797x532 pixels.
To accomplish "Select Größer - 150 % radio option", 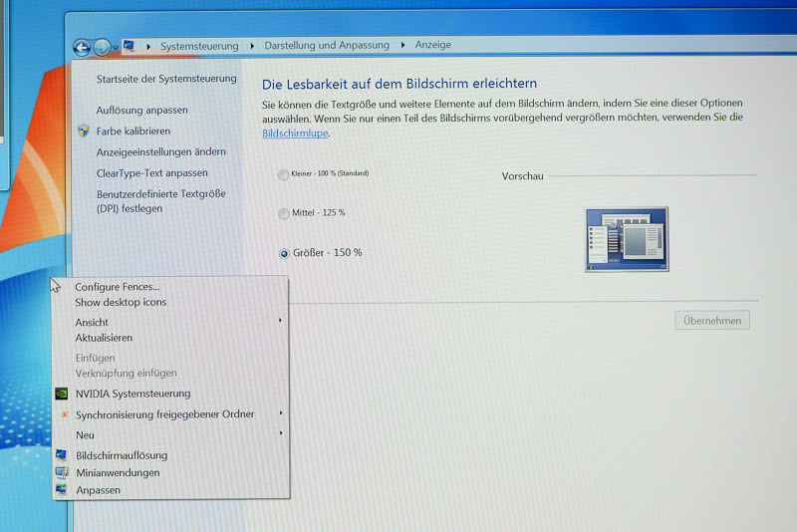I will 284,253.
